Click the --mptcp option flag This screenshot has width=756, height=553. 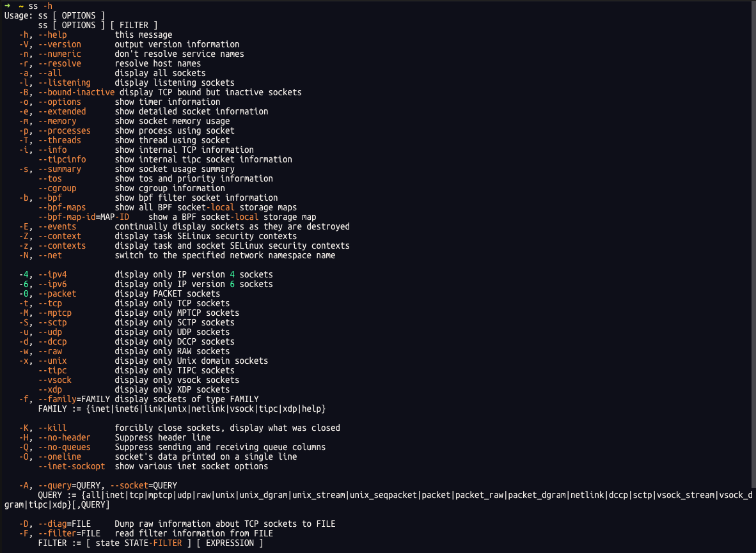coord(54,313)
